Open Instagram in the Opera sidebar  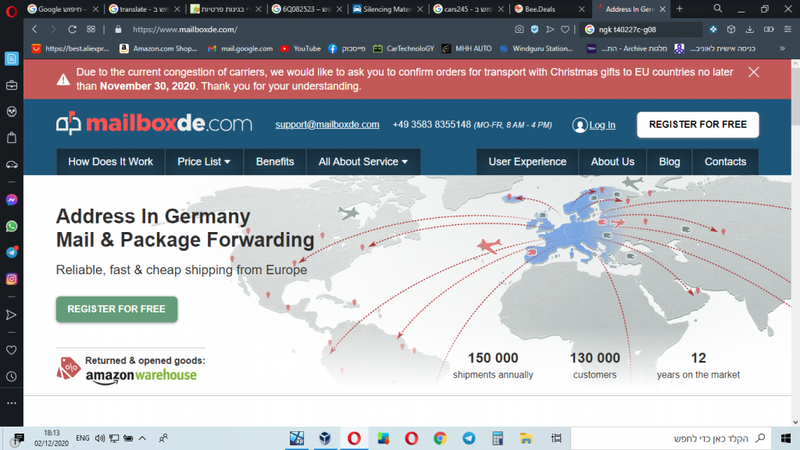coord(11,279)
